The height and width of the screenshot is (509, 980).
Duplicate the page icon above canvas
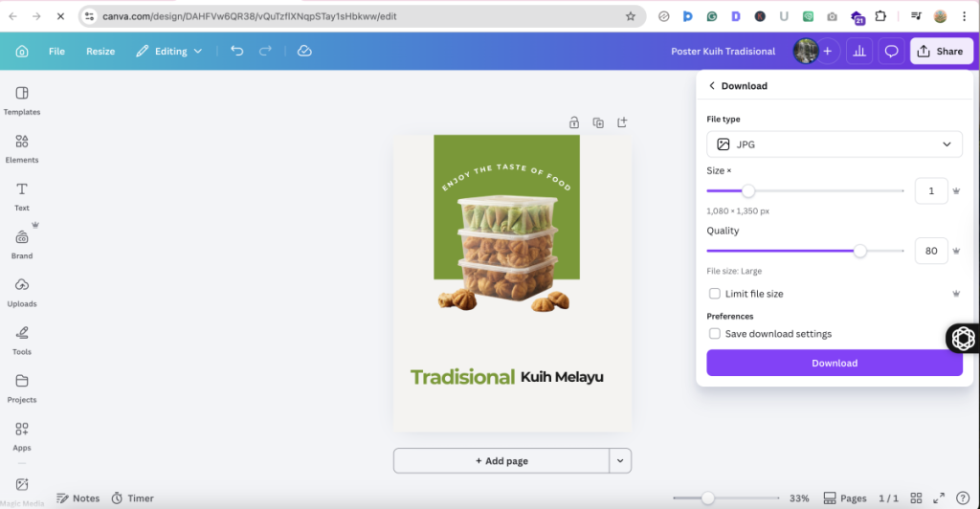click(x=598, y=122)
